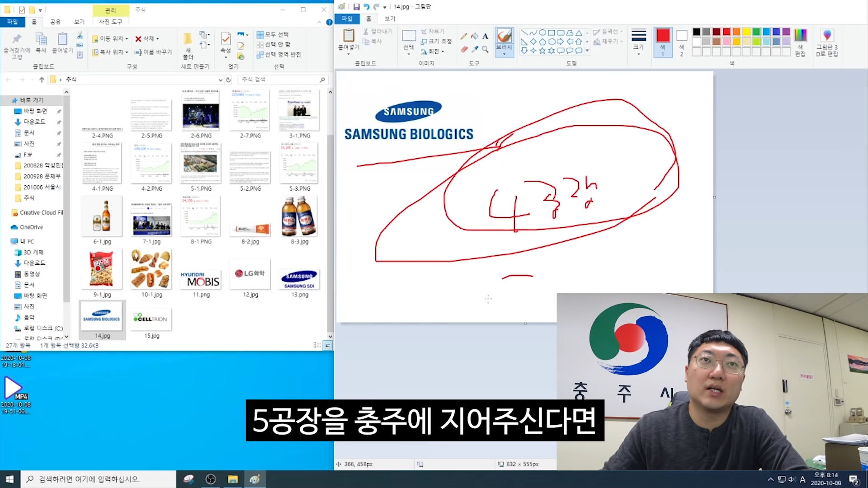Switch Explorer to large thumbnails view icon
This screenshot has width=868, height=488.
click(x=328, y=346)
